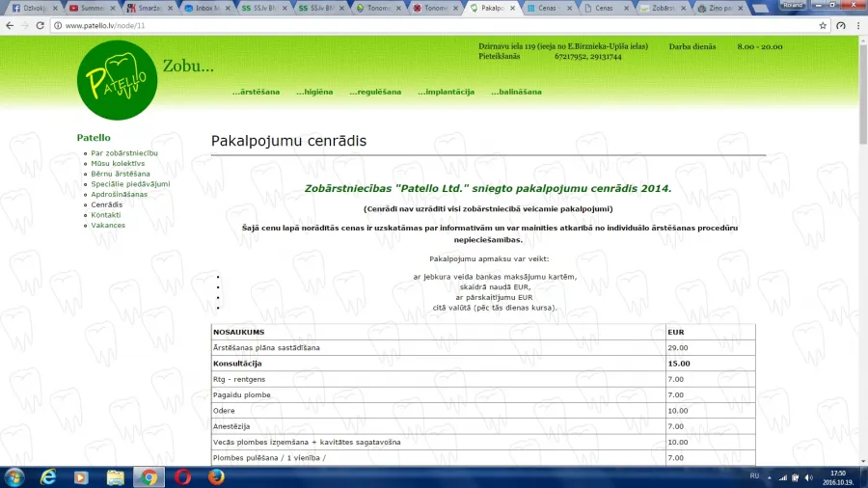868x488 pixels.
Task: Close the Inbox tab
Action: point(227,9)
